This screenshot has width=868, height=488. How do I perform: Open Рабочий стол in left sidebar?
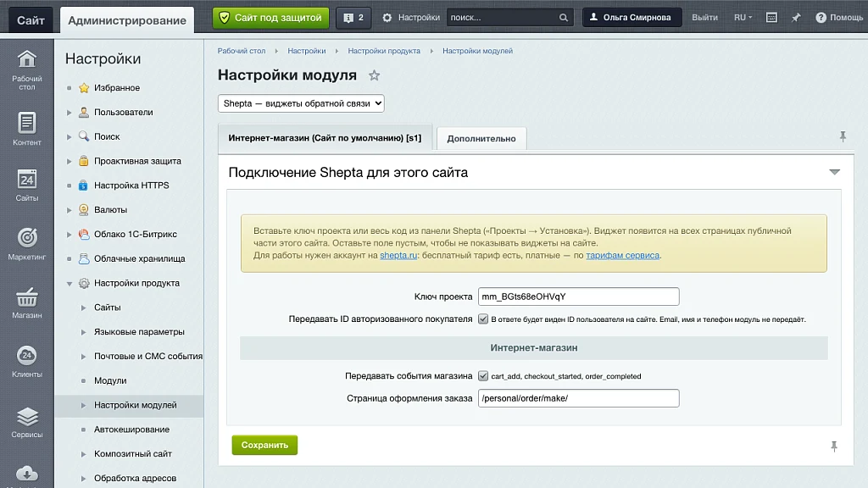[26, 69]
